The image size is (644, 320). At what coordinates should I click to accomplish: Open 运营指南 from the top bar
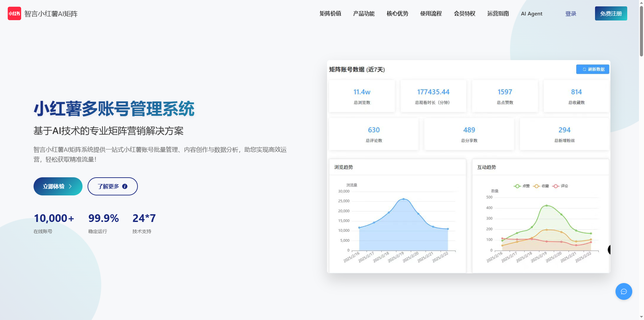click(498, 13)
